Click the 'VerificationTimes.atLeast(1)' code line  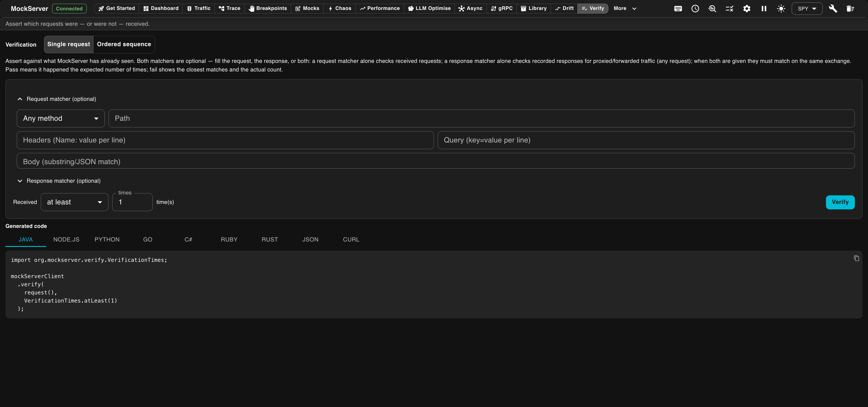click(x=71, y=301)
